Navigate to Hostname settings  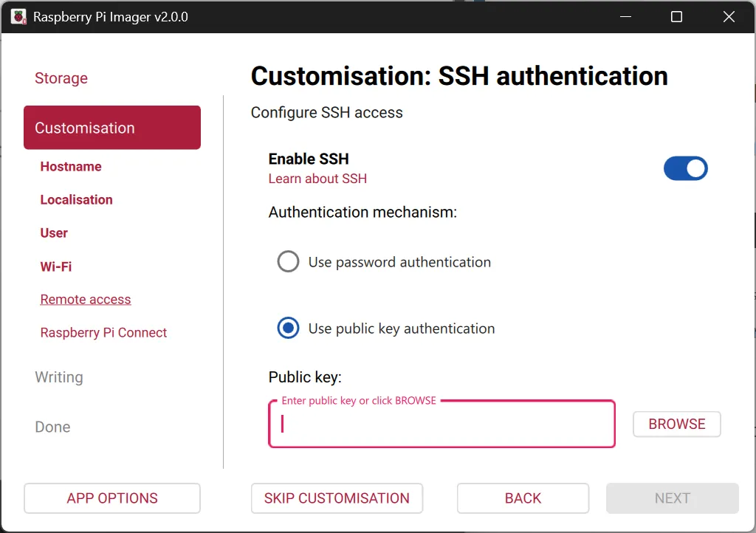pyautogui.click(x=71, y=167)
